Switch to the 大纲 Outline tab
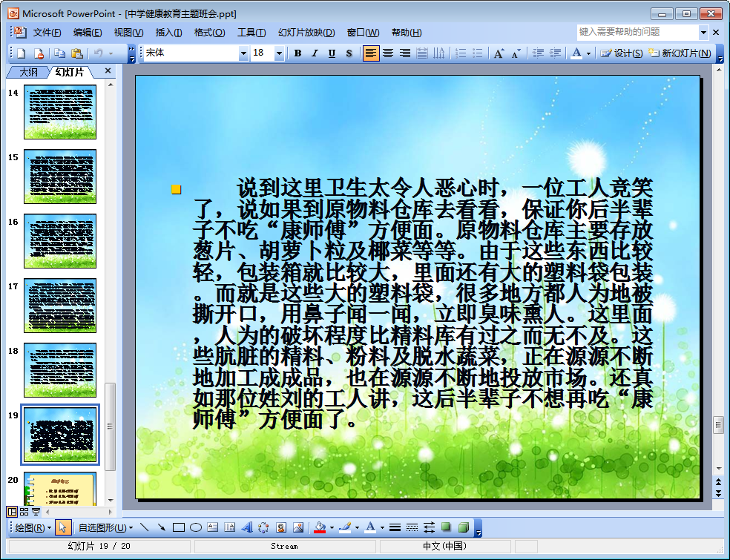This screenshot has height=560, width=730. point(28,72)
